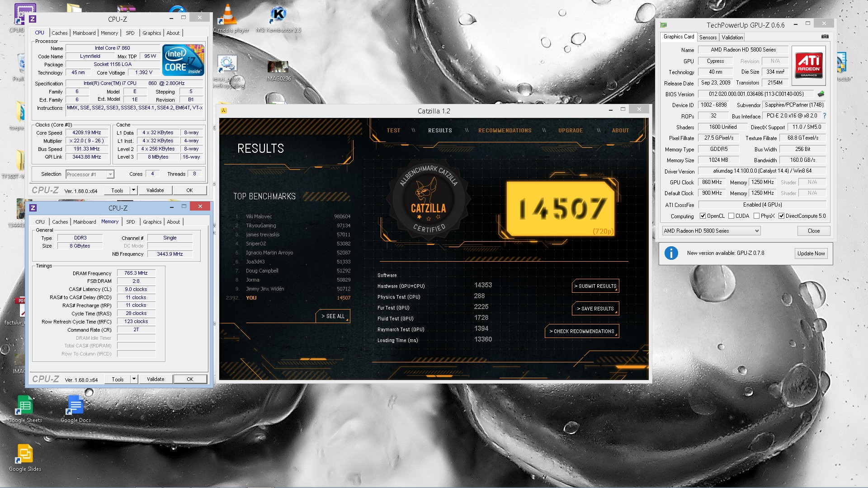This screenshot has width=868, height=488.
Task: Click the Hardware (GPU+CPU) score 14353
Action: pos(483,285)
